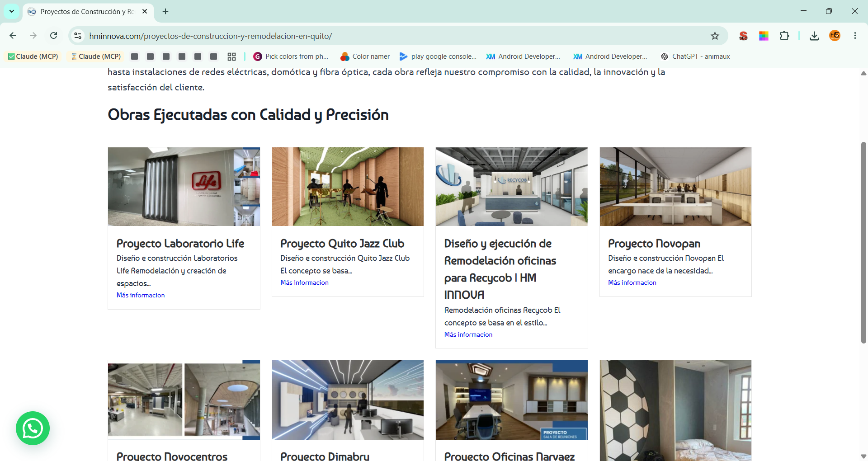Open Quito Jazz Club project image
868x461 pixels.
click(348, 187)
